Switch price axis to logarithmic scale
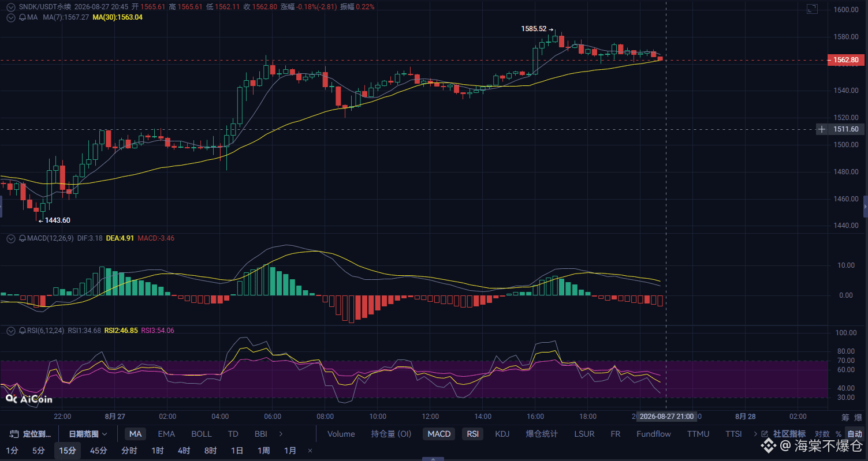Viewport: 868px width, 461px height. click(822, 434)
